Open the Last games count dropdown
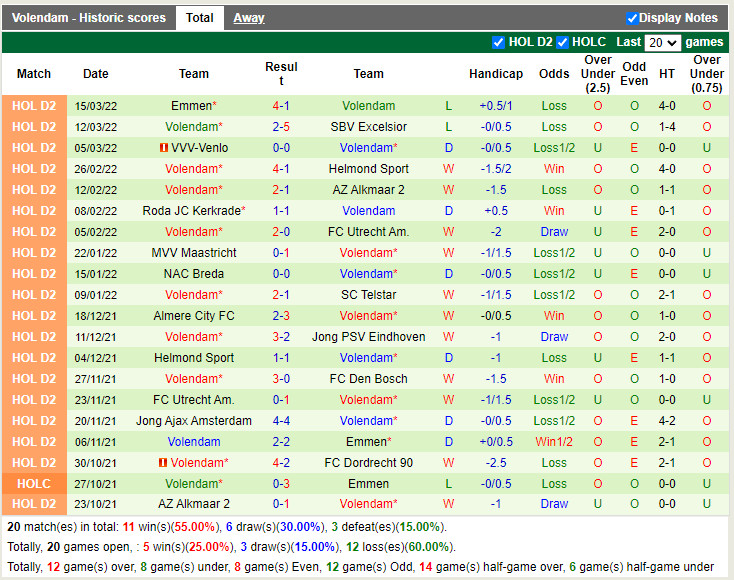734x580 pixels. [662, 43]
